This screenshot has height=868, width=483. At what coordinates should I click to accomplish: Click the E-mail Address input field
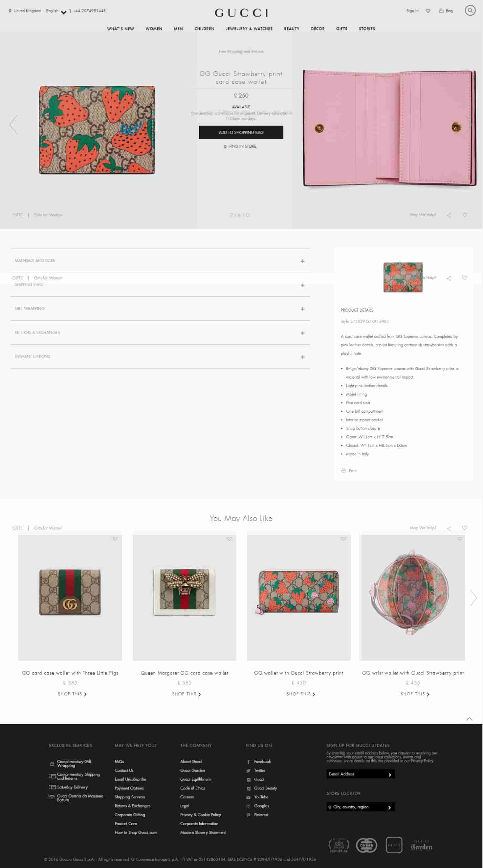pos(360,774)
